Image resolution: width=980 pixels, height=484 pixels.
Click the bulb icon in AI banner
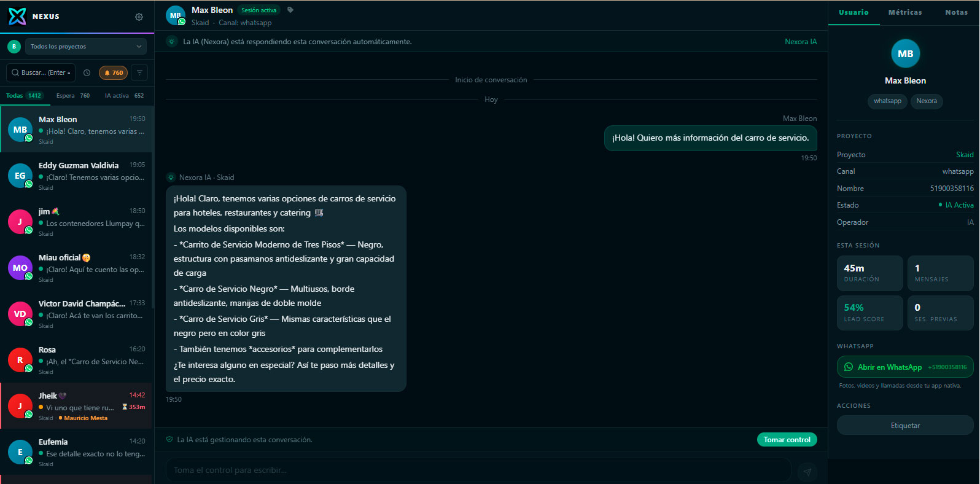pyautogui.click(x=172, y=42)
